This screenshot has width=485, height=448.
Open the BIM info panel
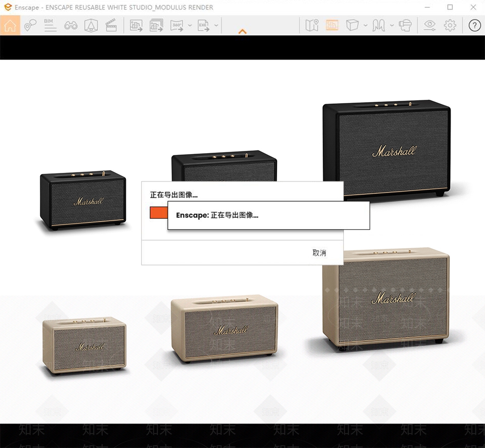pyautogui.click(x=50, y=25)
